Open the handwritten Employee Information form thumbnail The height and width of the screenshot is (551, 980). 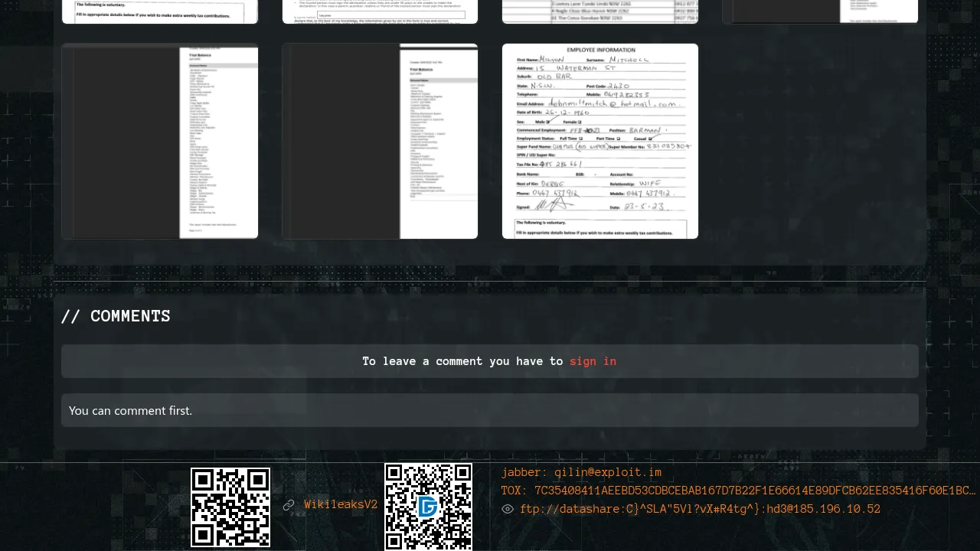click(x=599, y=141)
